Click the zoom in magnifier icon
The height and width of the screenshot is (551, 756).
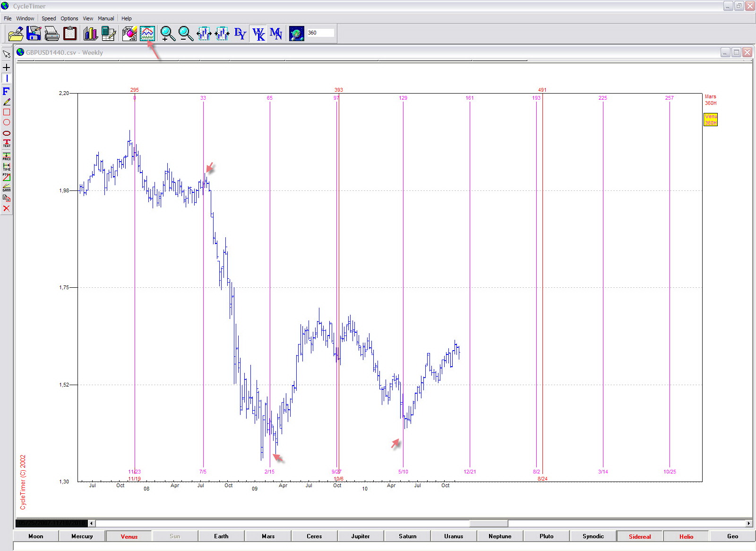tap(167, 34)
